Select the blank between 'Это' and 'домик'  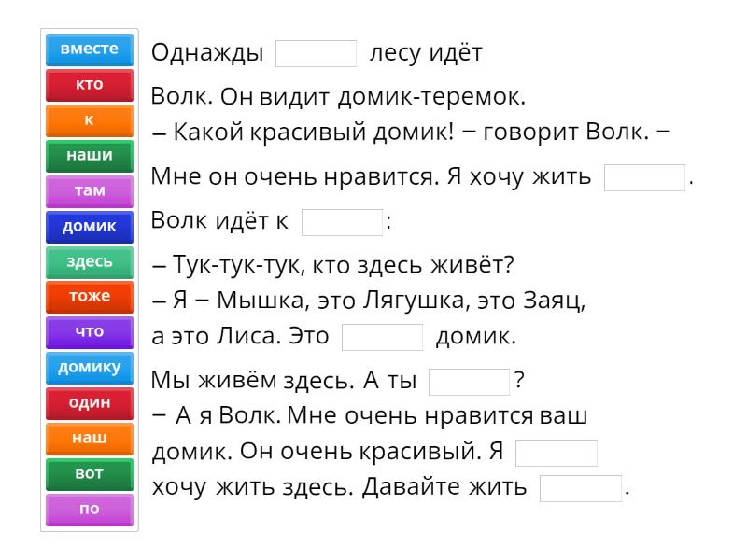[x=383, y=336]
